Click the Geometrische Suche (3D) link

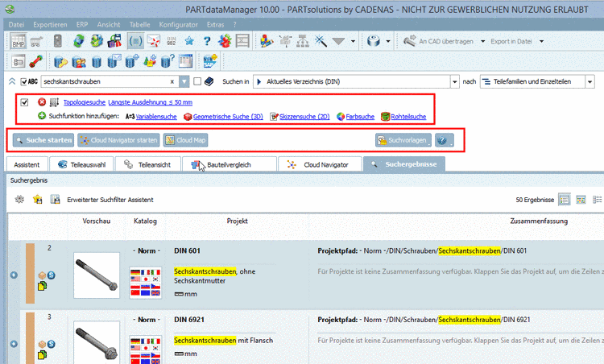pos(228,116)
